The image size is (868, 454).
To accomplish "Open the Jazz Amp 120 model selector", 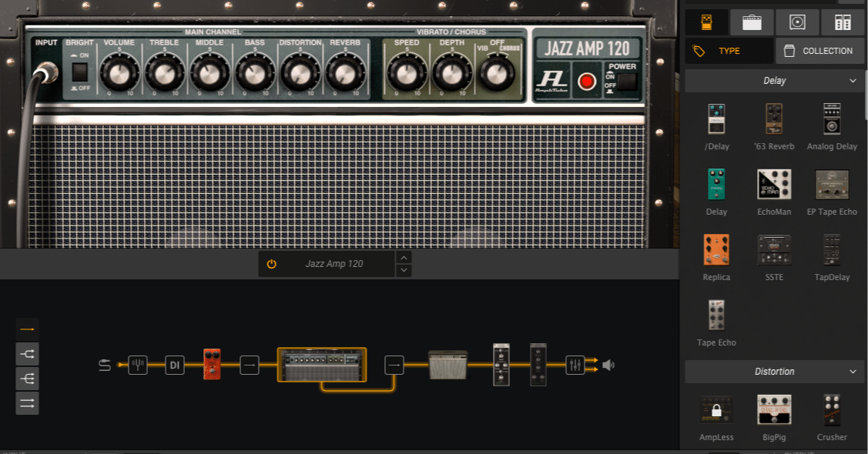I will click(x=333, y=264).
